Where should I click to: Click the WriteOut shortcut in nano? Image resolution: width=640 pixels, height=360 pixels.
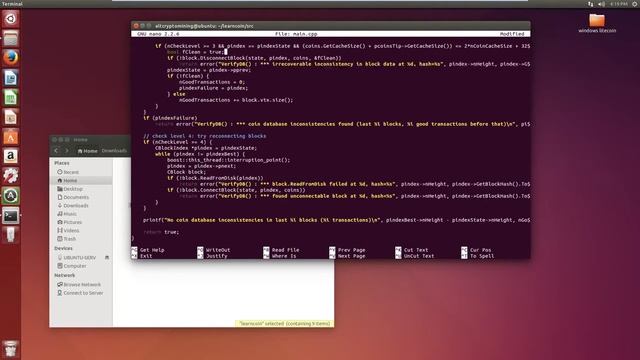[x=214, y=250]
